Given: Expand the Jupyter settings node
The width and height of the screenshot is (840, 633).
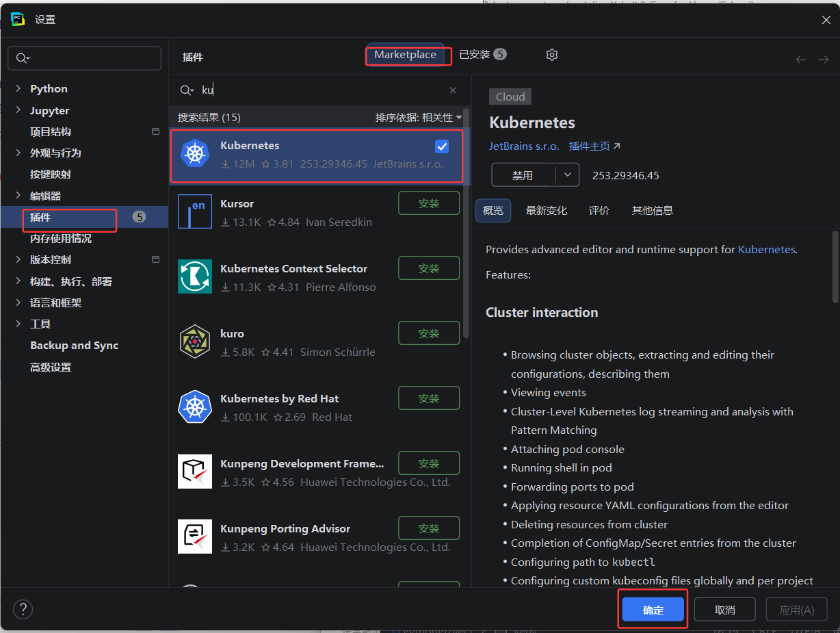Looking at the screenshot, I should coord(18,110).
